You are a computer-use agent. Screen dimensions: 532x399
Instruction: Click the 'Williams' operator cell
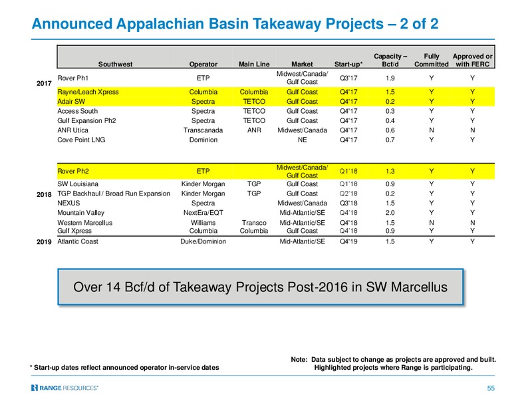point(203,223)
